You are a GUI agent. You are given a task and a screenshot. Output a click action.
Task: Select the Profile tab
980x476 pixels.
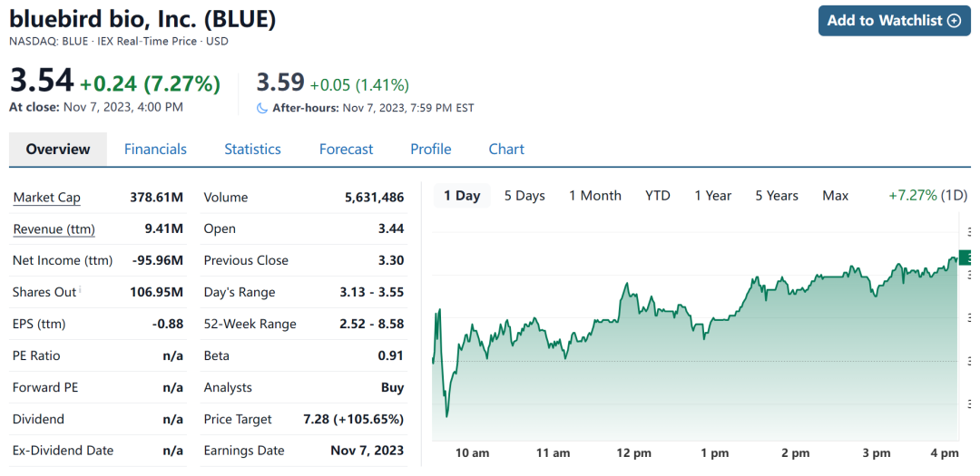[430, 150]
